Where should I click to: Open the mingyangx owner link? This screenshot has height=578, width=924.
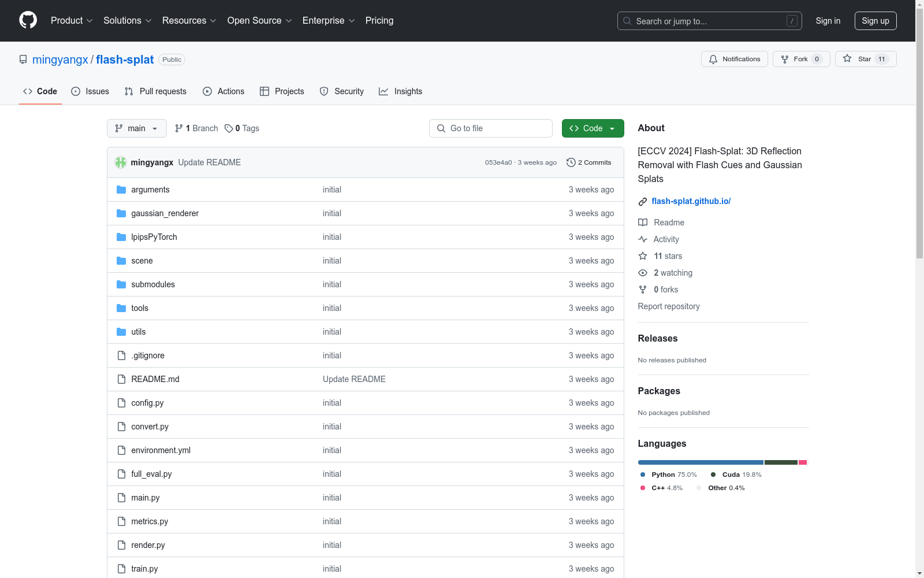pos(60,60)
